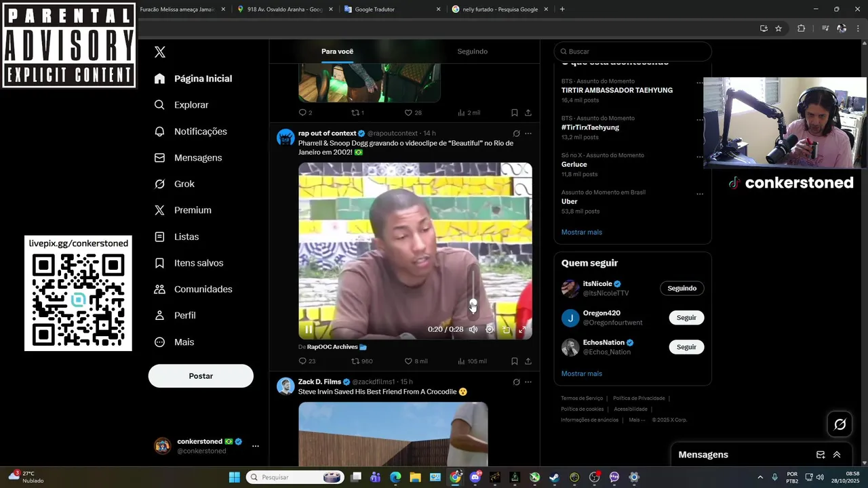Show more trending topics link

pos(582,232)
